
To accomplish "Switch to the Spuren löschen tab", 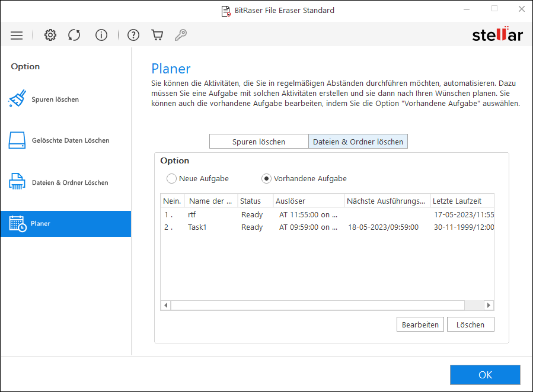I will [x=258, y=142].
